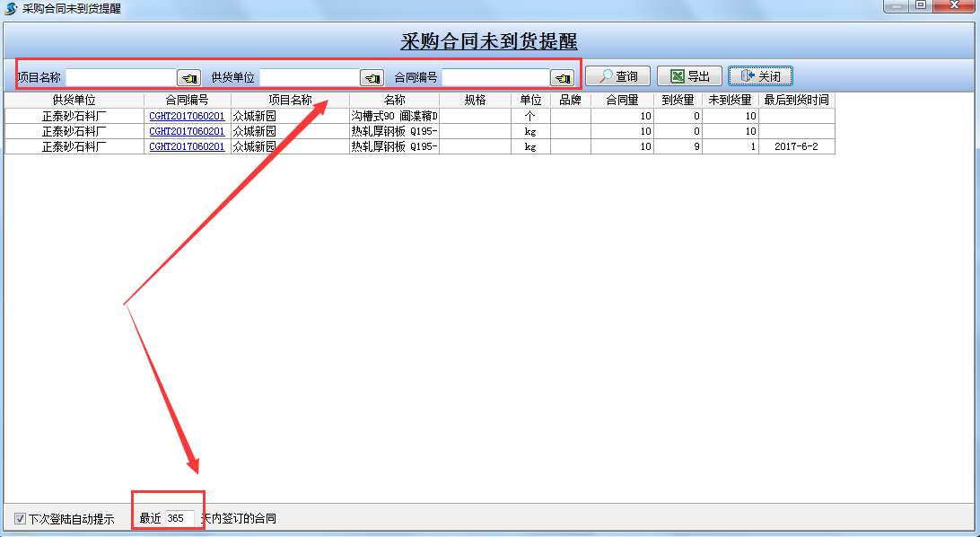980x537 pixels.
Task: Toggle the 下次登陆自动提示 checkbox
Action: (20, 518)
